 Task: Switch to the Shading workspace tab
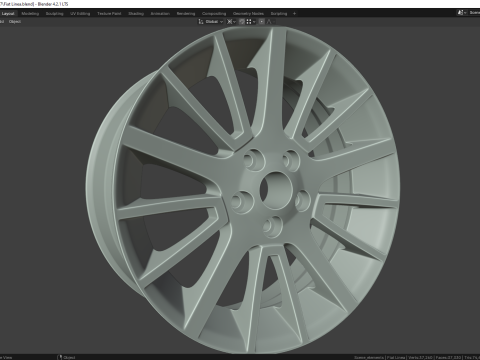(136, 14)
